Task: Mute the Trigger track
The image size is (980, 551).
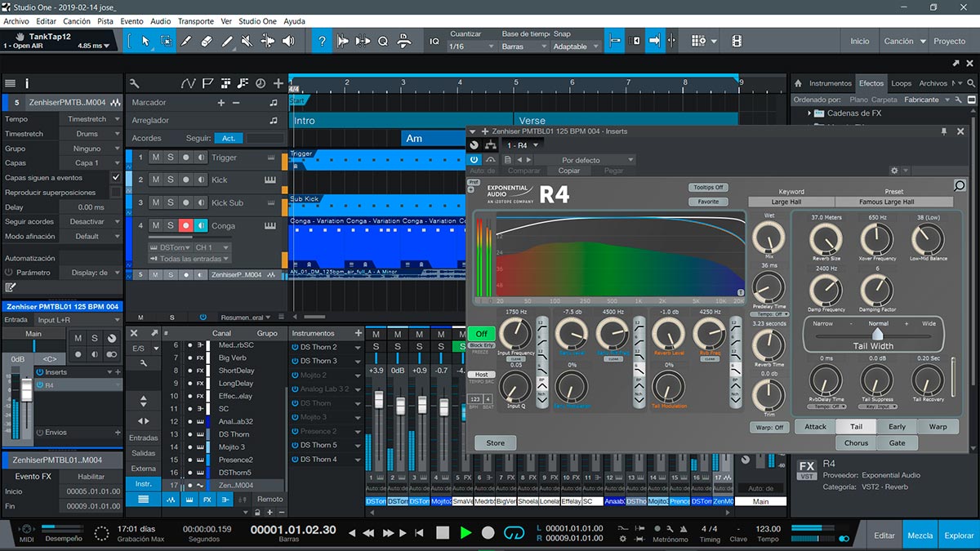Action: tap(155, 158)
